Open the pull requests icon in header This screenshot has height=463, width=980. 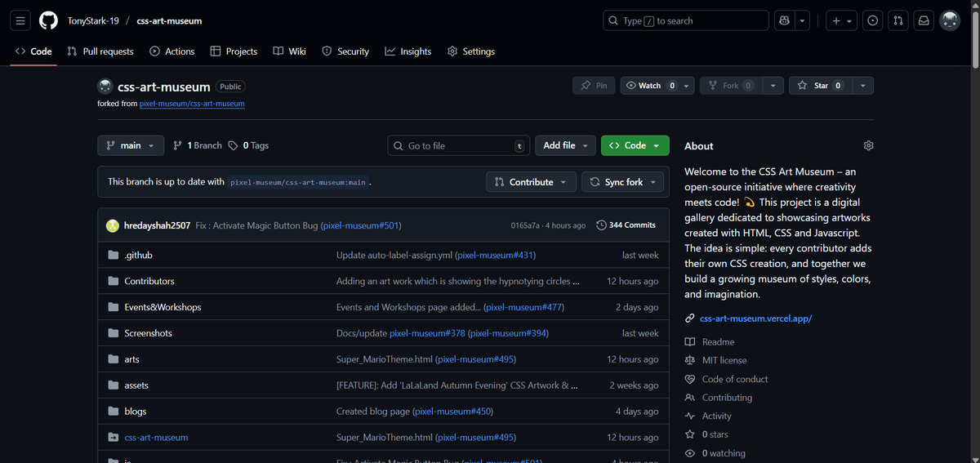[898, 20]
